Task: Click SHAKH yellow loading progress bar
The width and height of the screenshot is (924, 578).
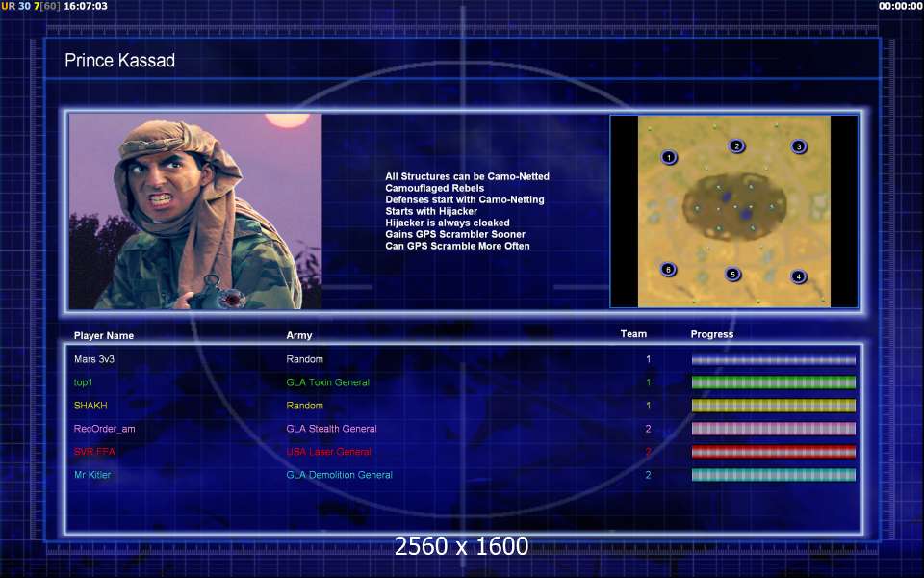Action: [x=773, y=406]
